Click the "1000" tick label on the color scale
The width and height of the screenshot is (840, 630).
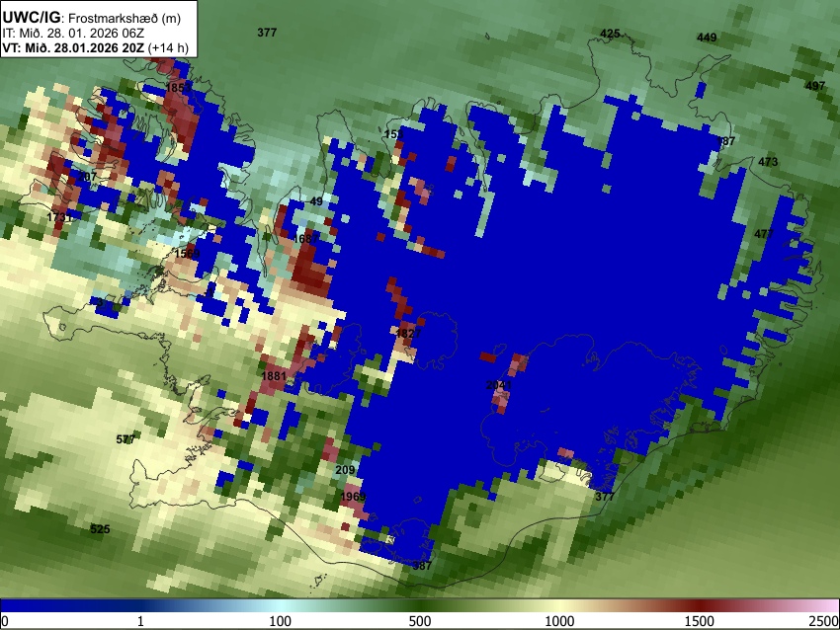pos(559,621)
